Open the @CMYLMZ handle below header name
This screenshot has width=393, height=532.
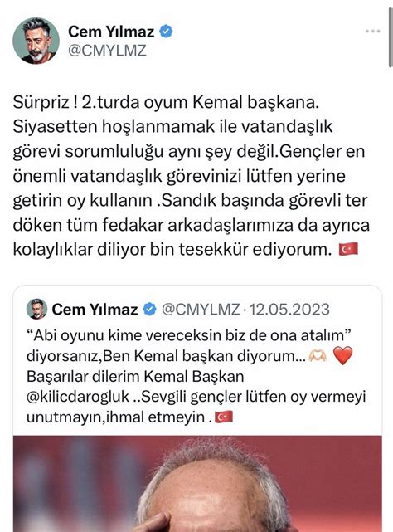107,51
